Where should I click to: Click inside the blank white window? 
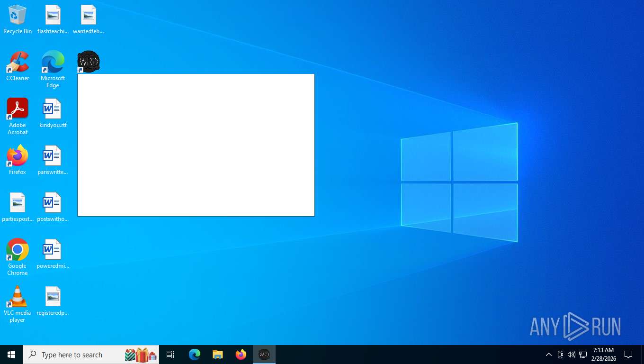tap(196, 145)
